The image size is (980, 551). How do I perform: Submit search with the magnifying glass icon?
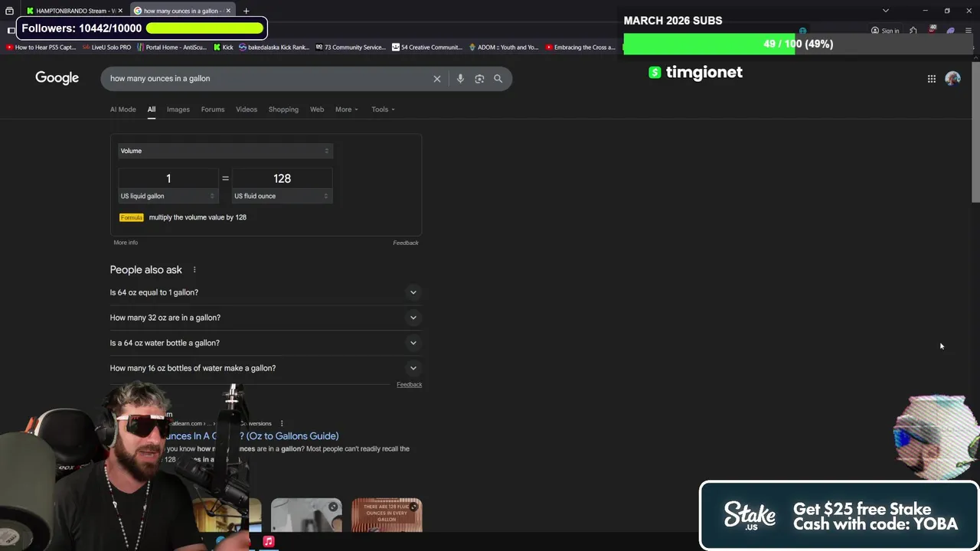(498, 79)
